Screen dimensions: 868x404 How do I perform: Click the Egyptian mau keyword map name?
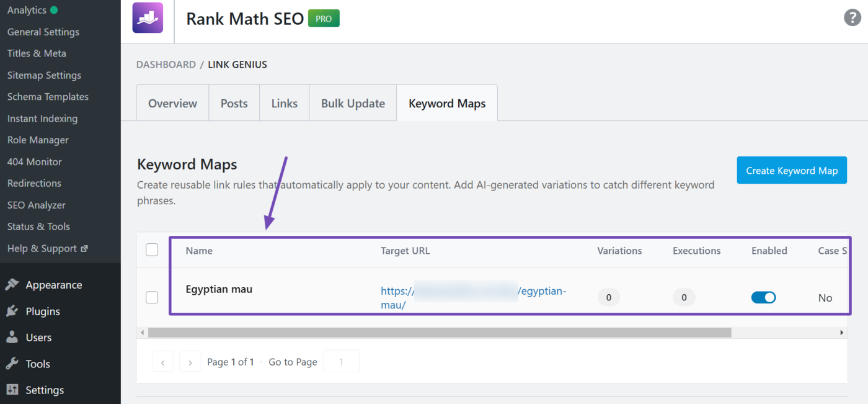[219, 289]
